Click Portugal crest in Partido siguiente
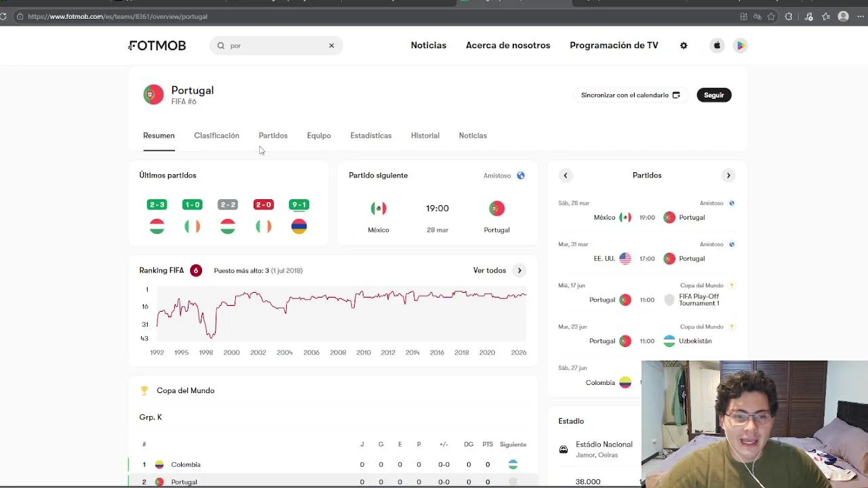 click(x=496, y=209)
